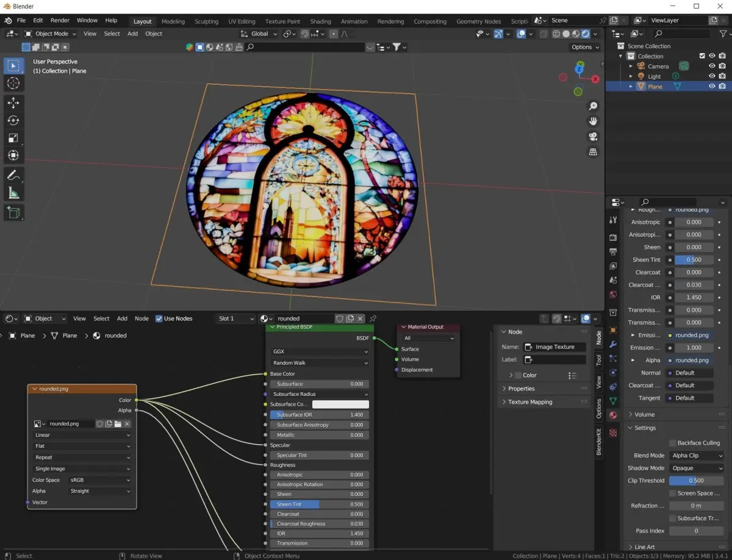Open the Shadow Mode Opaque dropdown
The height and width of the screenshot is (560, 732).
click(x=697, y=468)
